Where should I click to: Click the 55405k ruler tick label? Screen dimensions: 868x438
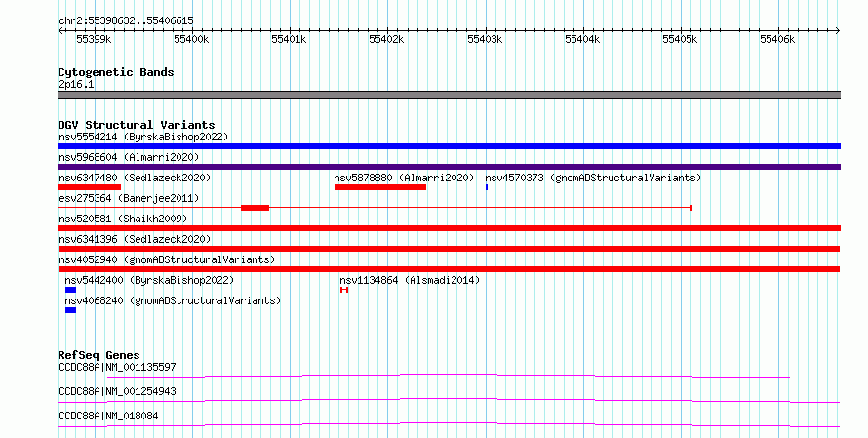click(x=679, y=39)
